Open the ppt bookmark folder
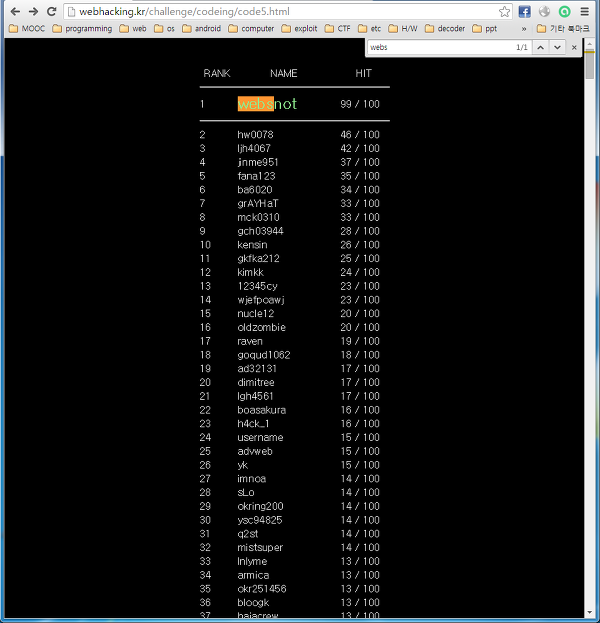 [485, 29]
